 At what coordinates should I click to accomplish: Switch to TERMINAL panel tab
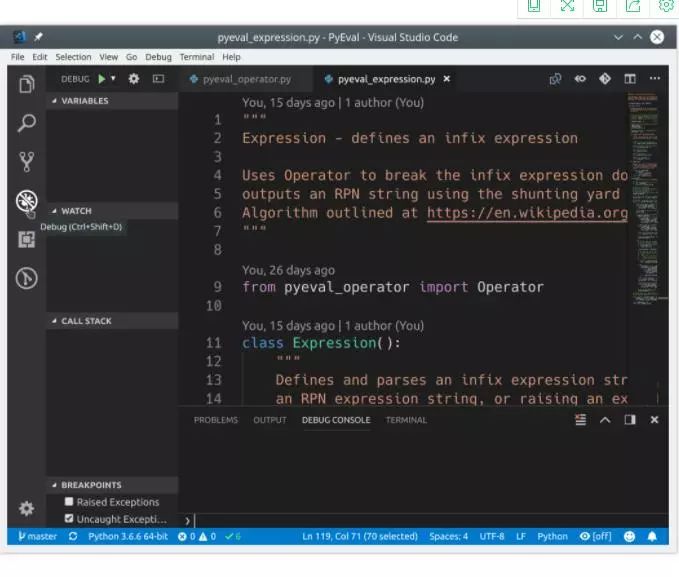(x=406, y=420)
